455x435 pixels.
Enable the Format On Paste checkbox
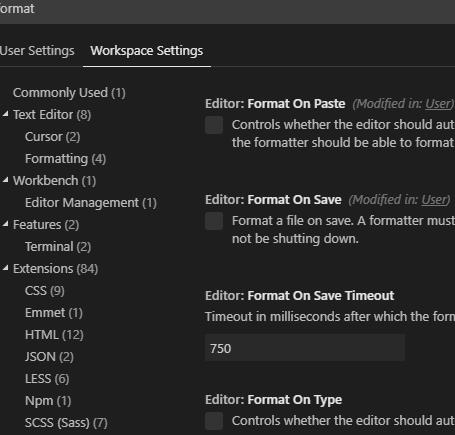pos(214,125)
